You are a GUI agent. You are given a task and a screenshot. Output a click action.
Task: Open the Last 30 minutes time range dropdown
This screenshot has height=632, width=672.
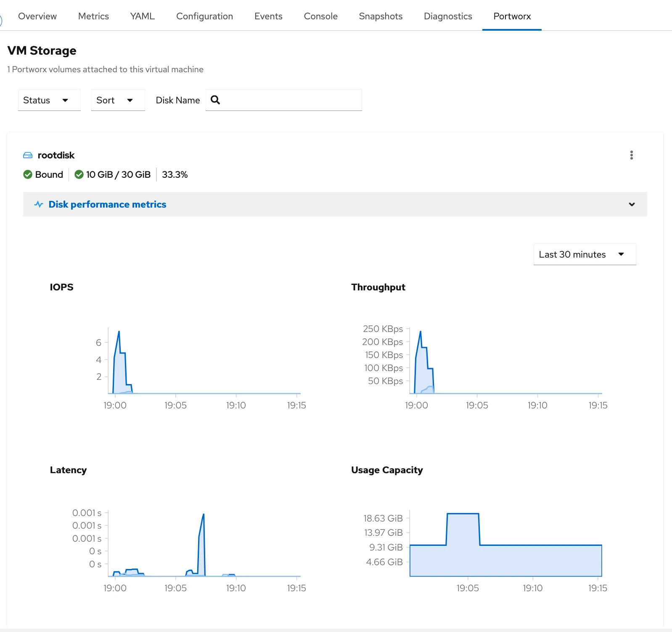coord(585,254)
